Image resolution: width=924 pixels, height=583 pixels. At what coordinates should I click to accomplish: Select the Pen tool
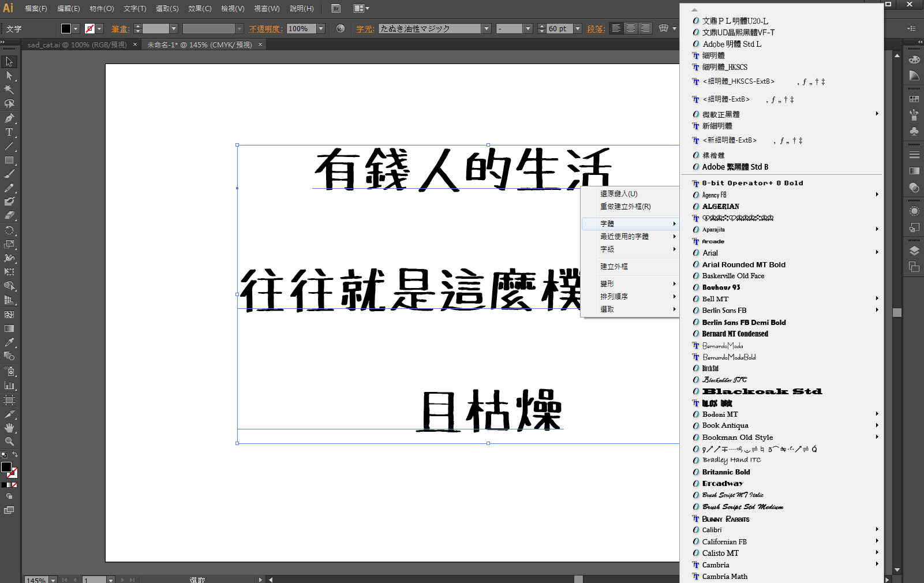[x=9, y=118]
